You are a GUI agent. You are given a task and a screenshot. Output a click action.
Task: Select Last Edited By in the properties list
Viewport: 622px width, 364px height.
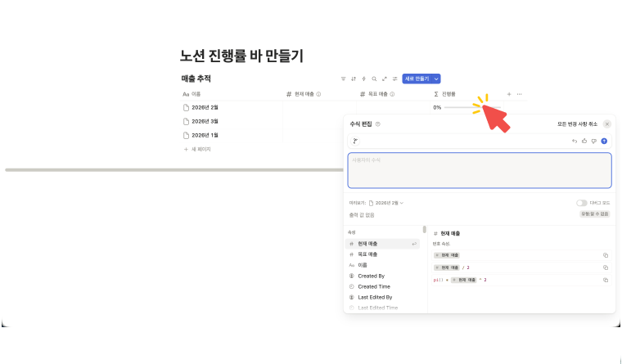[382, 298]
